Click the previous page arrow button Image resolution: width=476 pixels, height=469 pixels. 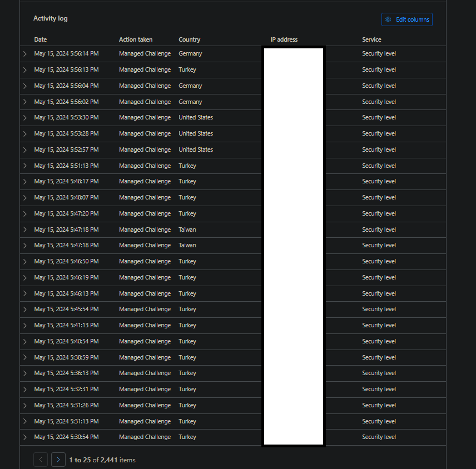click(x=41, y=460)
